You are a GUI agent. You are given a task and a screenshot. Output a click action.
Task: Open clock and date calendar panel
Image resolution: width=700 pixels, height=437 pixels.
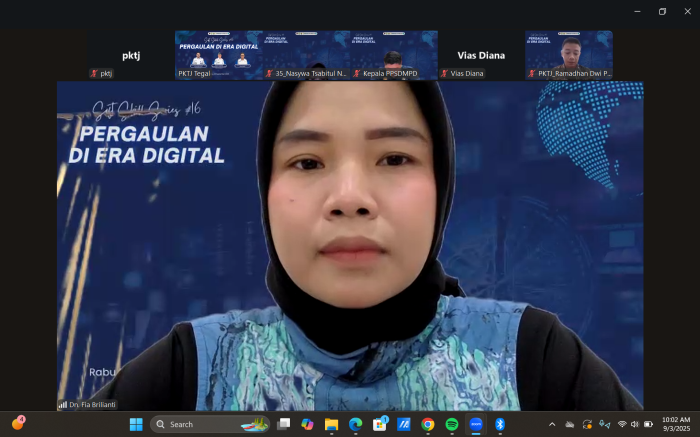[675, 424]
